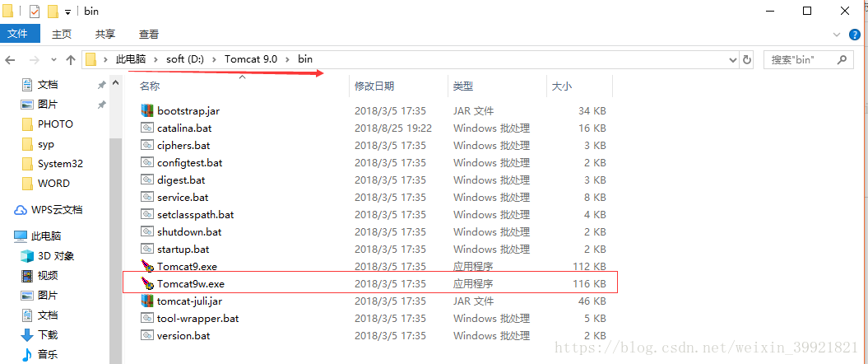The height and width of the screenshot is (364, 868).
Task: Click the Tomcat9w.exe feather icon
Action: coord(146,283)
